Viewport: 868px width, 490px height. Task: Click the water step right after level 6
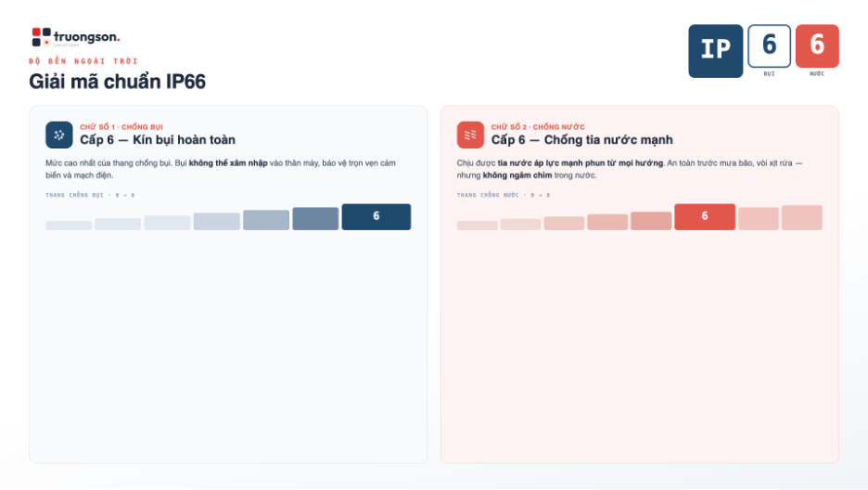coord(759,219)
